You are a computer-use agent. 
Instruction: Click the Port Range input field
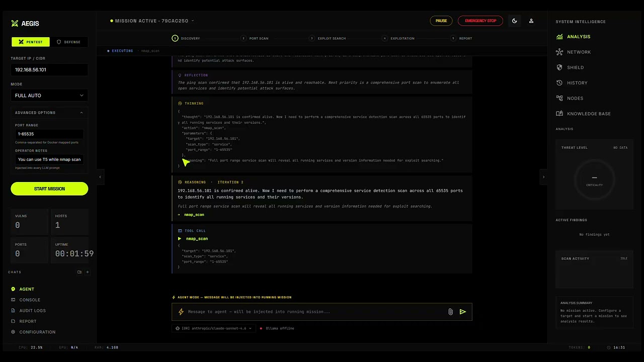coord(49,134)
